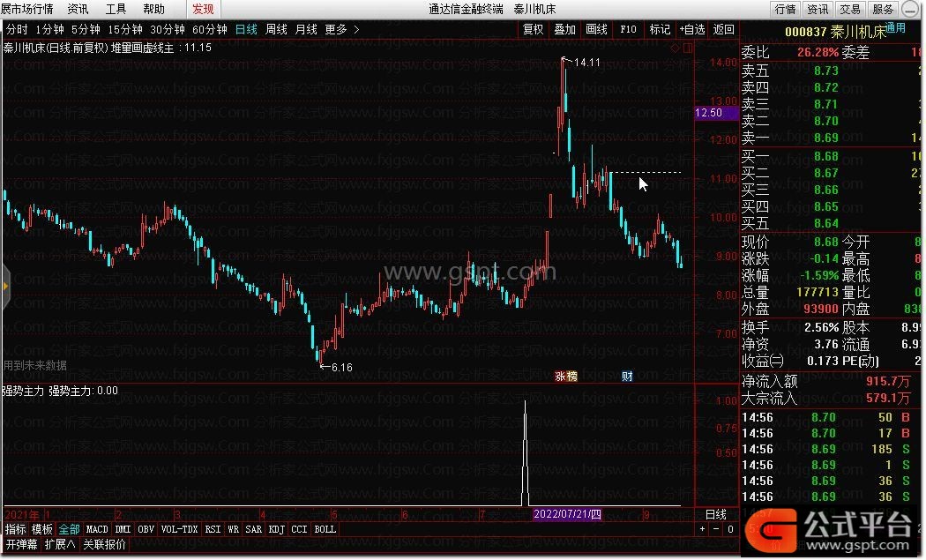
Task: Switch to the 分时 chart period
Action: tap(17, 29)
